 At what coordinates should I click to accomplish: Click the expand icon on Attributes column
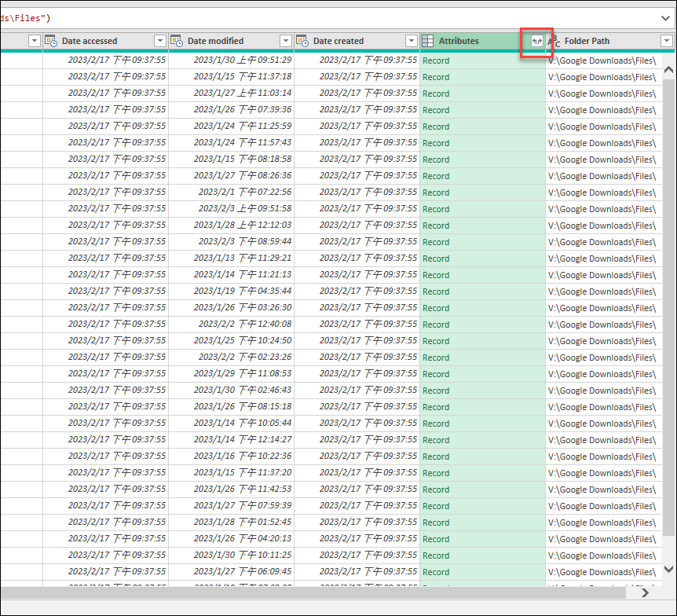[x=536, y=41]
